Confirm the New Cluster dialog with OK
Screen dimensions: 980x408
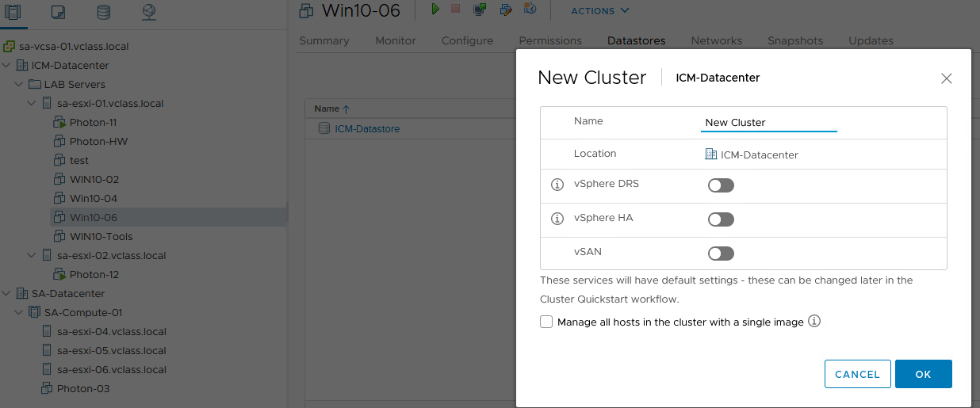tap(924, 374)
